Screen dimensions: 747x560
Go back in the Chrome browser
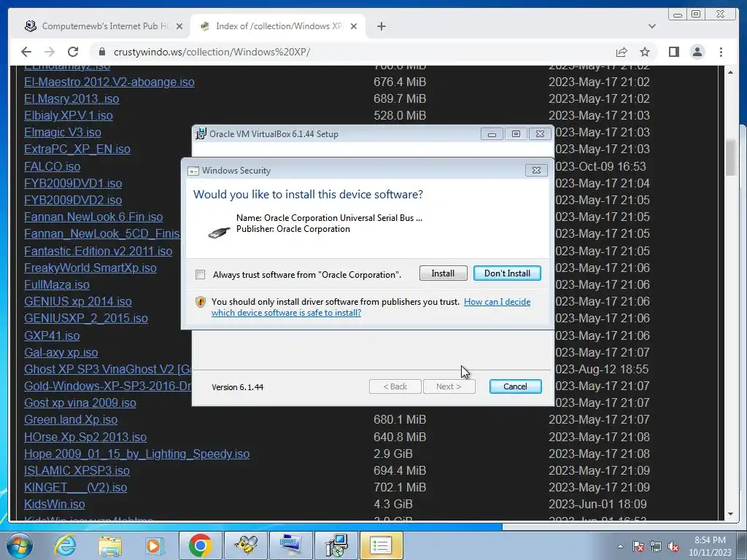click(x=26, y=52)
